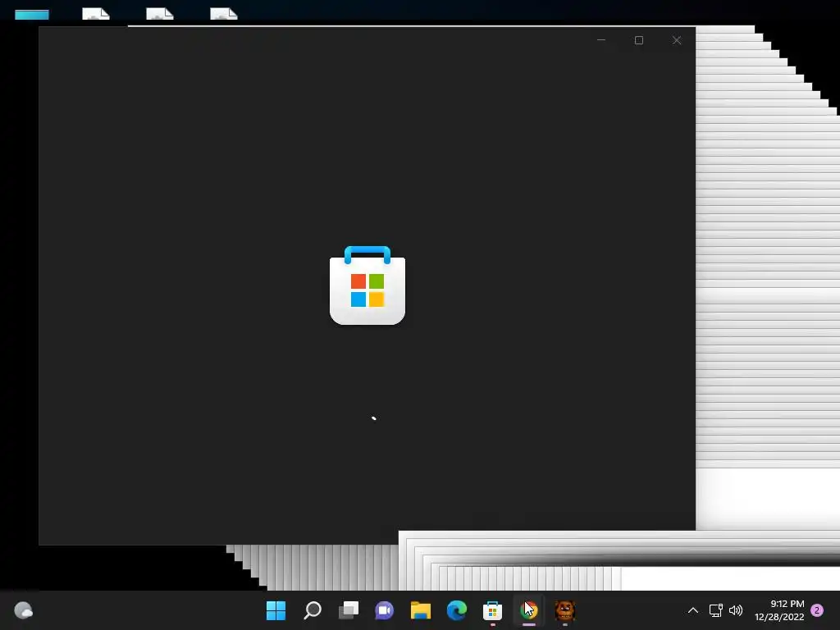Maximize the Microsoft Store window
This screenshot has height=630, width=840.
point(638,40)
